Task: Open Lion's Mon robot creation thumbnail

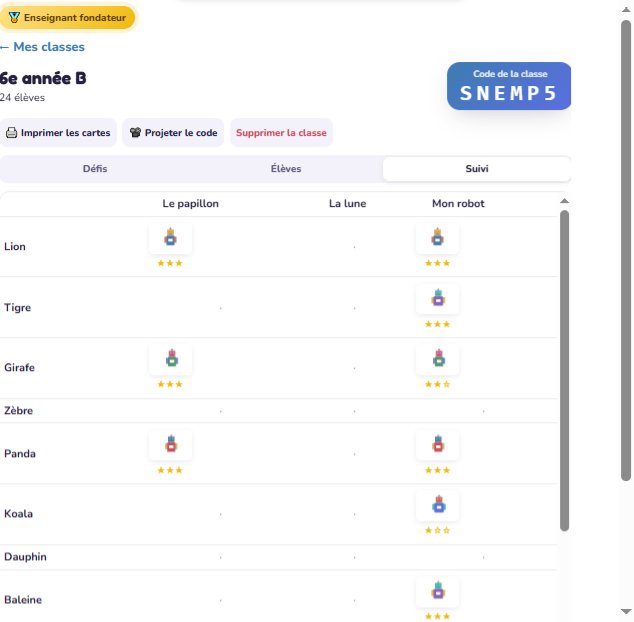Action: click(437, 238)
